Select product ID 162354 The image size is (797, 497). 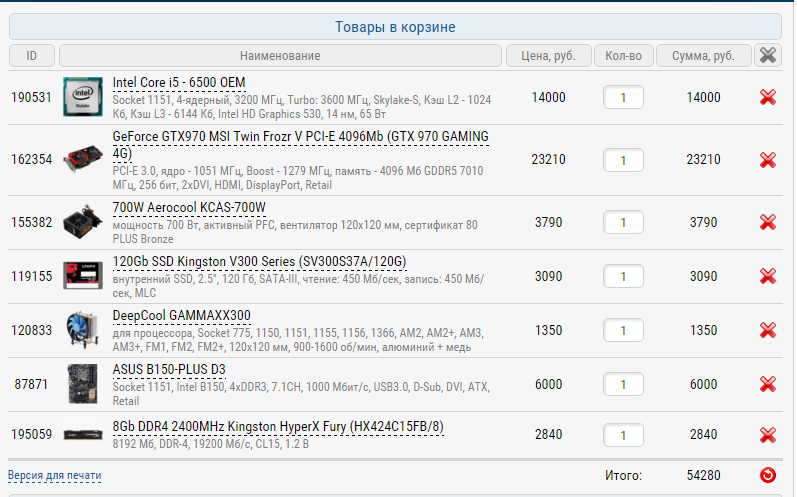[32, 160]
